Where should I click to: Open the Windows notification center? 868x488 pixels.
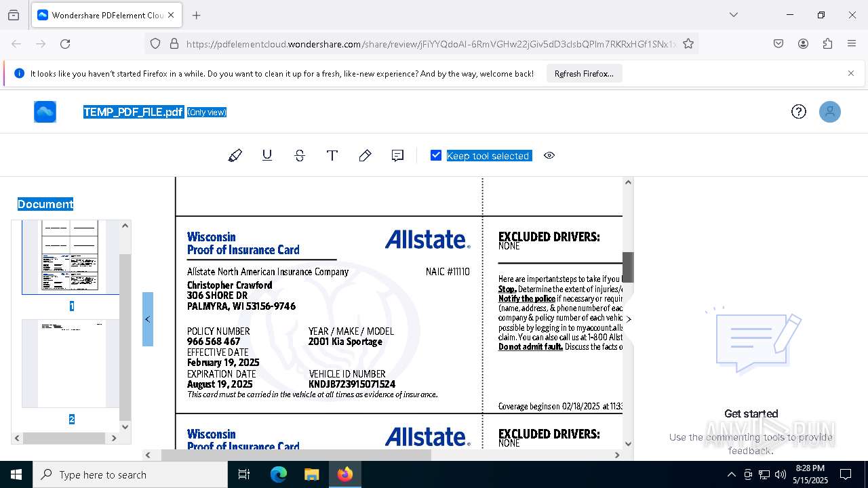(x=846, y=474)
